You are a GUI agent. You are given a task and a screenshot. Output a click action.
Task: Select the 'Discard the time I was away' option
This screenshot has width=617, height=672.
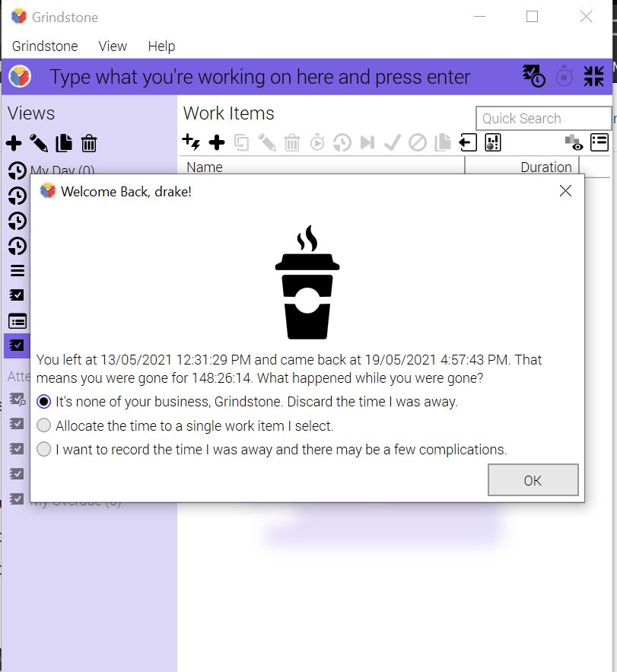(x=44, y=401)
